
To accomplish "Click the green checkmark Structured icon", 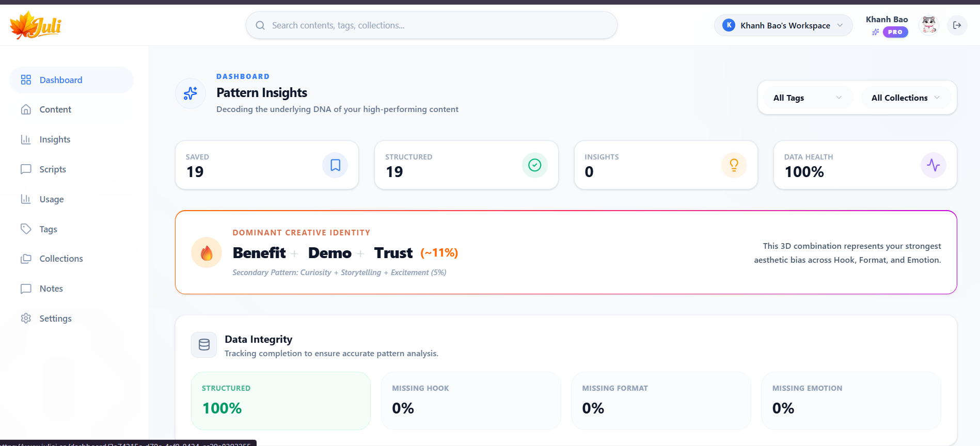I will click(534, 165).
